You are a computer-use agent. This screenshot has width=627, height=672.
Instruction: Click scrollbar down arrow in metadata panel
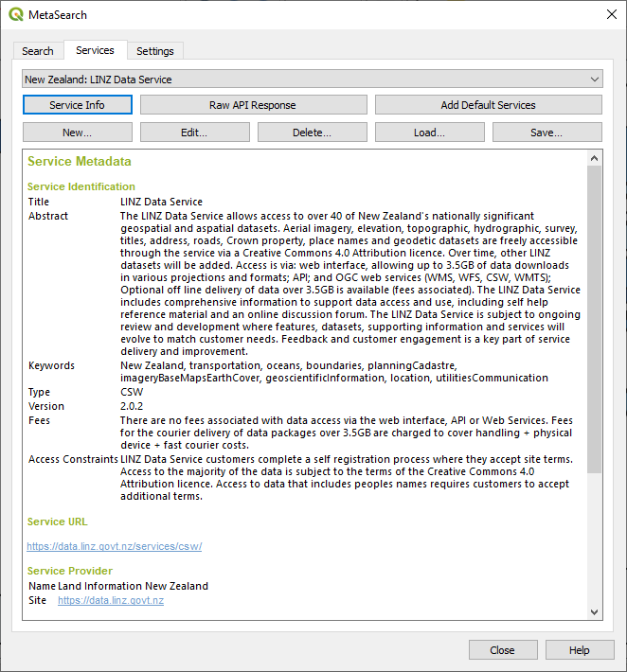(x=595, y=611)
